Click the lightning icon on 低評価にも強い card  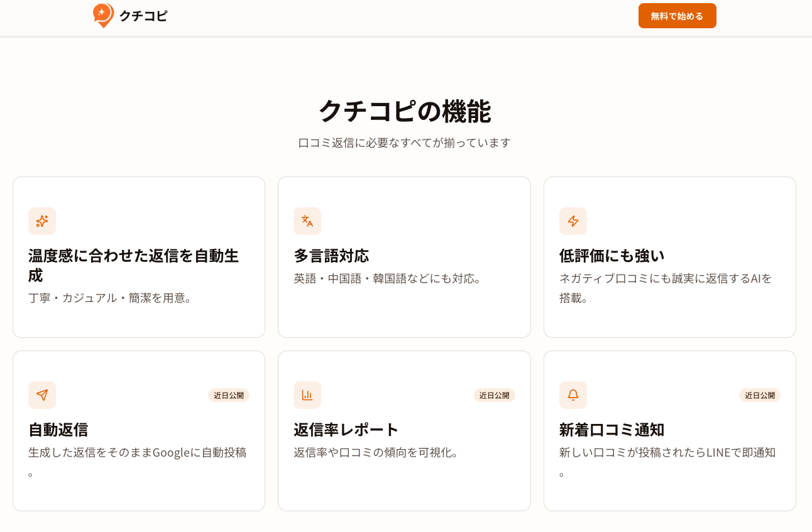573,221
